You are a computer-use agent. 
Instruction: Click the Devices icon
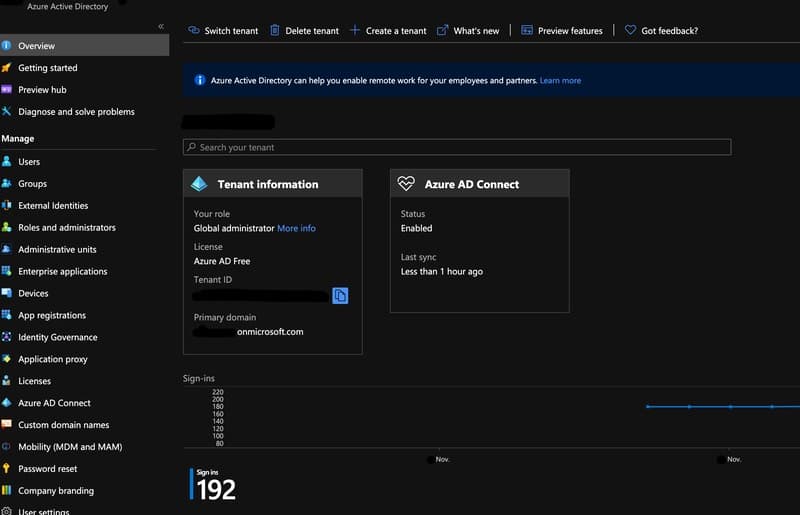(6, 293)
